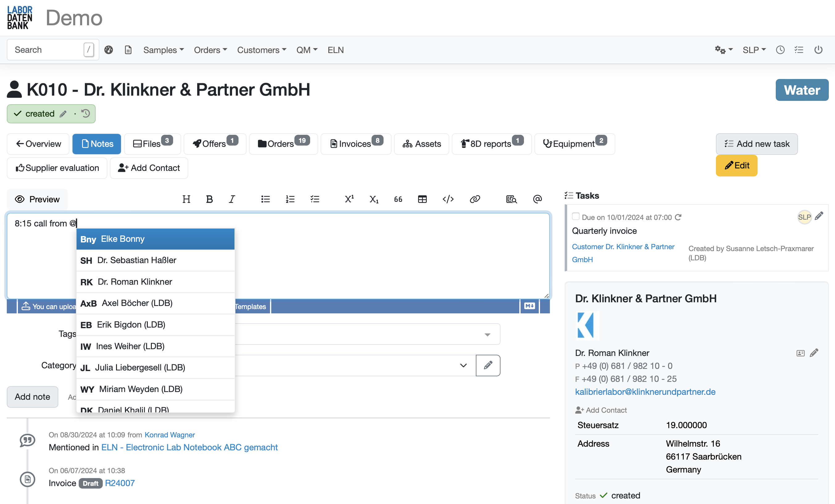Viewport: 835px width, 504px height.
Task: Expand the SLP user menu
Action: [x=754, y=50]
